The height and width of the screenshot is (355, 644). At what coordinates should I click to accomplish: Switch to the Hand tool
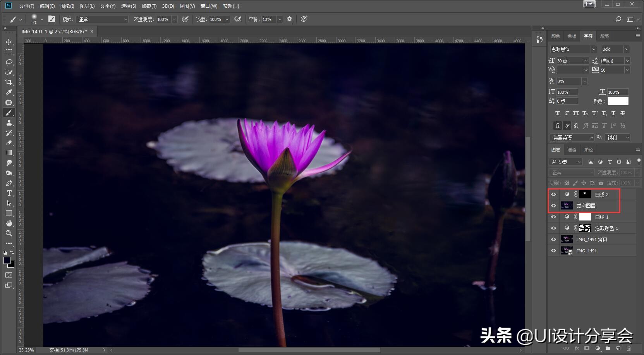click(9, 223)
